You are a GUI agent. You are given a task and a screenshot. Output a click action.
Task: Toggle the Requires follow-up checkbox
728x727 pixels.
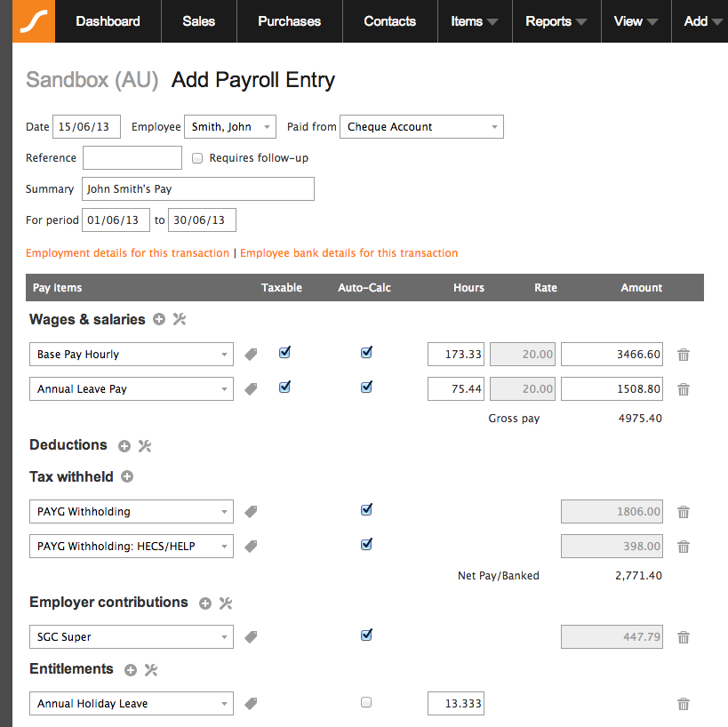click(197, 158)
